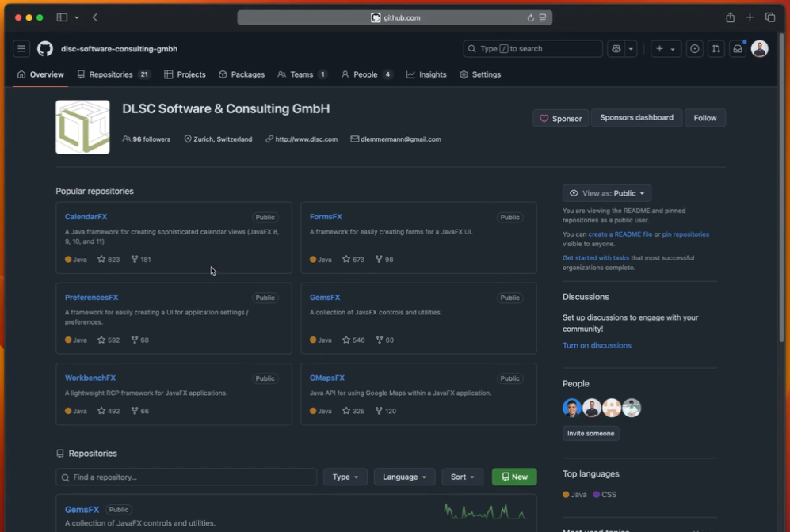The width and height of the screenshot is (790, 532).
Task: Click the create a README file link
Action: (620, 234)
